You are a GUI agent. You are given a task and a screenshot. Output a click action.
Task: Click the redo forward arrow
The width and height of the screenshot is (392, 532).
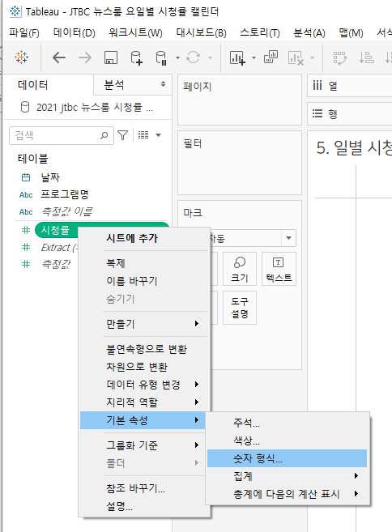85,57
